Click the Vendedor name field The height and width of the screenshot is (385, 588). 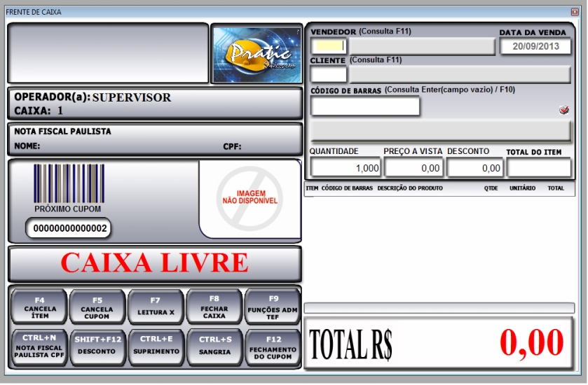(422, 46)
